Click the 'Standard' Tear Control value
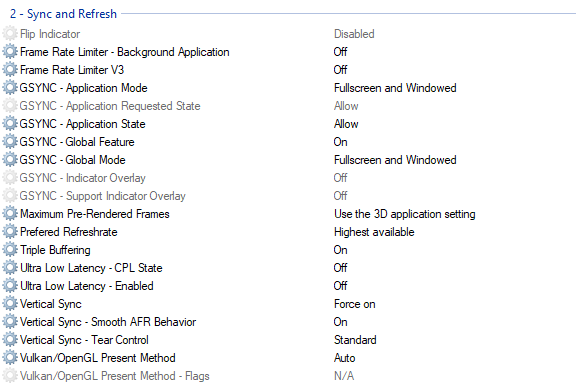This screenshot has height=391, width=576. (355, 340)
